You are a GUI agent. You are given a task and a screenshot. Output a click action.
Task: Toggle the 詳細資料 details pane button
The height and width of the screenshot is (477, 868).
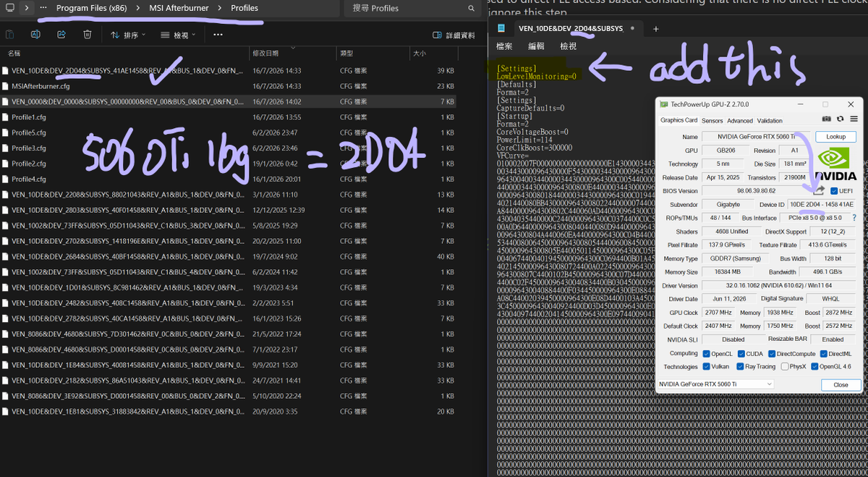tap(454, 35)
